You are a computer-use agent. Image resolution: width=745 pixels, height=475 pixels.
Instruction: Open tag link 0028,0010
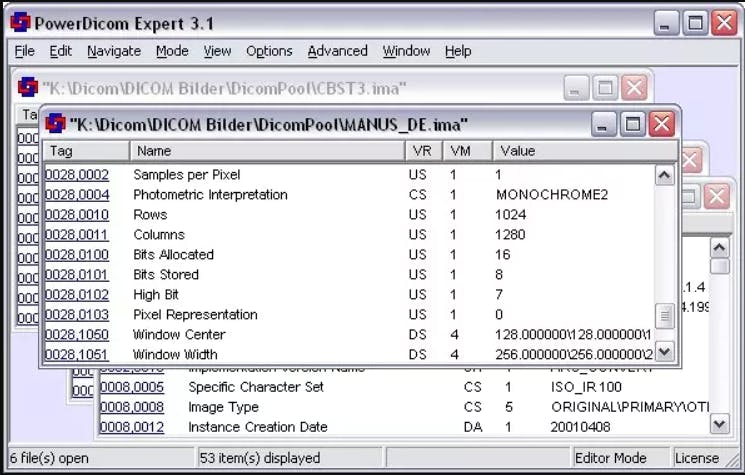(x=77, y=215)
